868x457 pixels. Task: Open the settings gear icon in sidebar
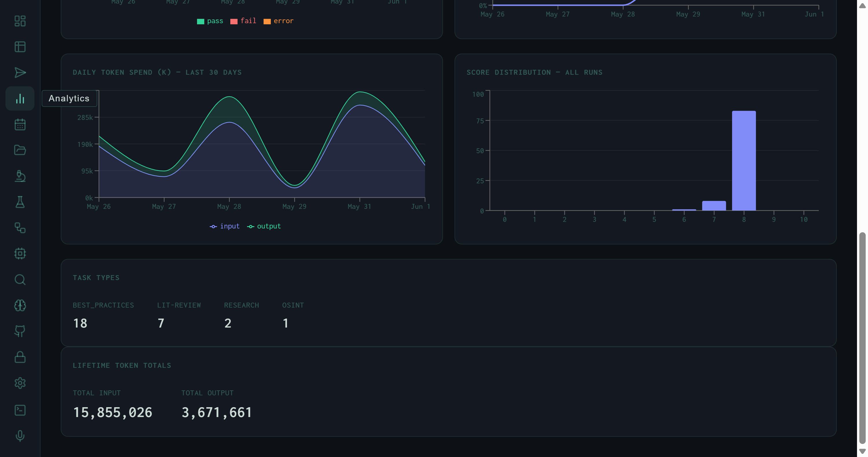[20, 383]
